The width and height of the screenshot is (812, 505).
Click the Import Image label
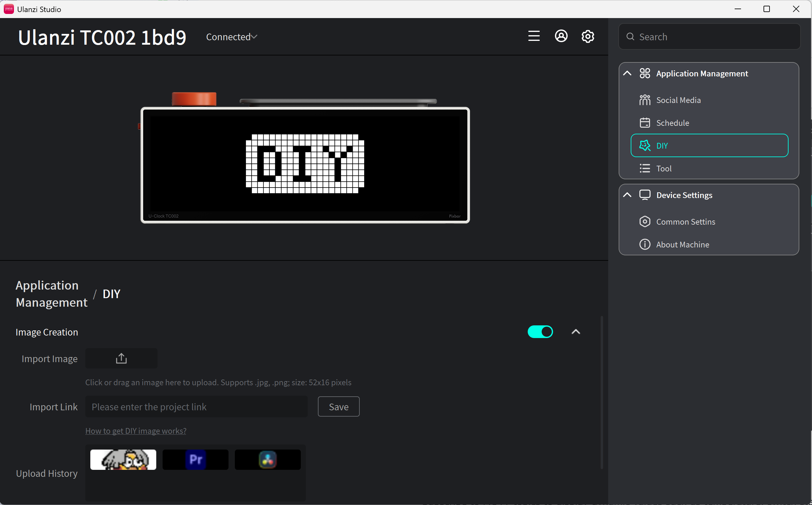(49, 359)
